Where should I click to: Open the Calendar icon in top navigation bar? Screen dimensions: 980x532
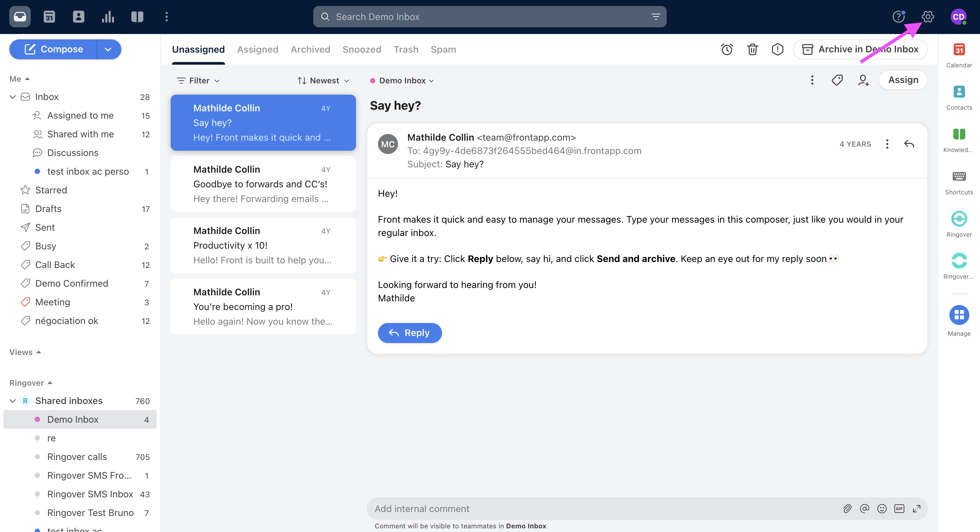pos(49,17)
